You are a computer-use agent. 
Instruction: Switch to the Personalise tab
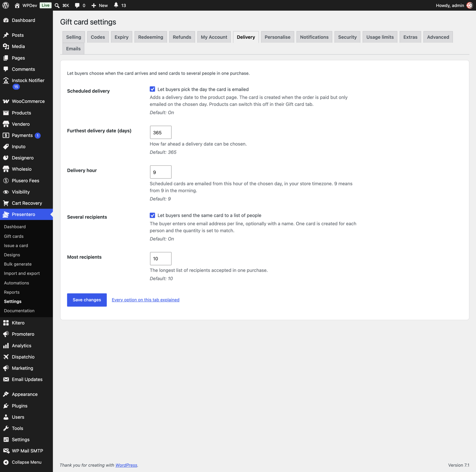tap(278, 37)
